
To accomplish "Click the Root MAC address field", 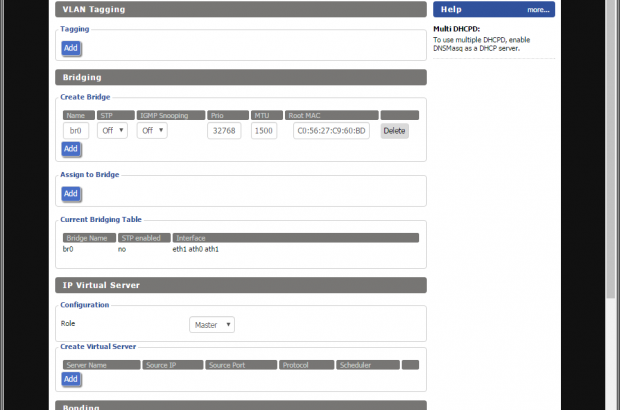I will (331, 131).
